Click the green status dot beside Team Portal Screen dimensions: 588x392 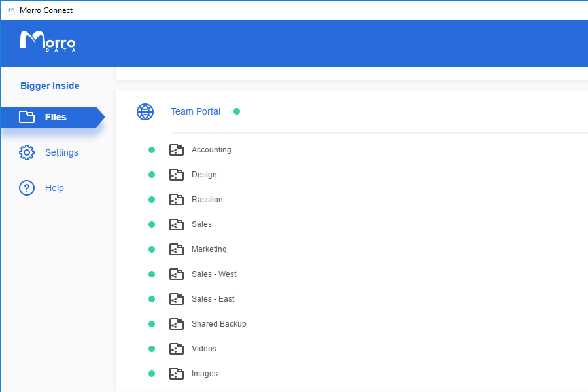pyautogui.click(x=237, y=111)
